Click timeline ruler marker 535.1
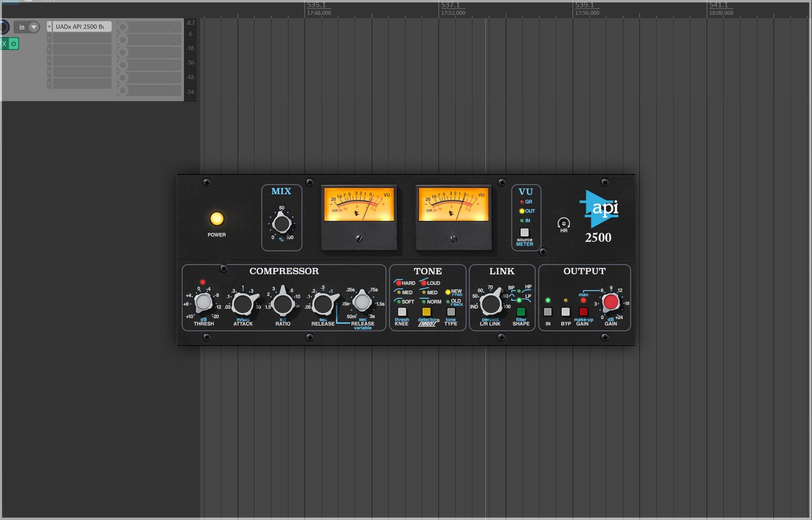The width and height of the screenshot is (812, 520). coord(316,5)
